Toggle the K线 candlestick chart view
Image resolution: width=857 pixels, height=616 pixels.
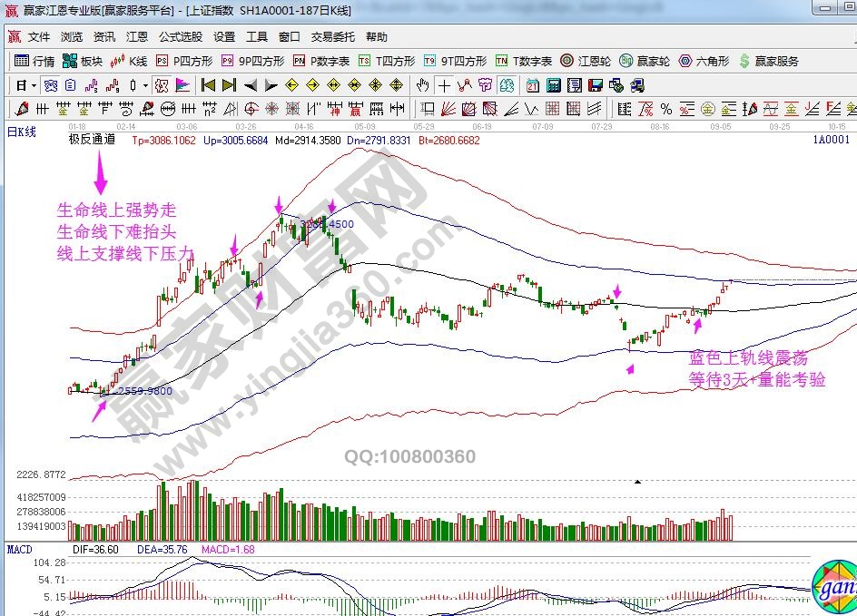click(128, 62)
